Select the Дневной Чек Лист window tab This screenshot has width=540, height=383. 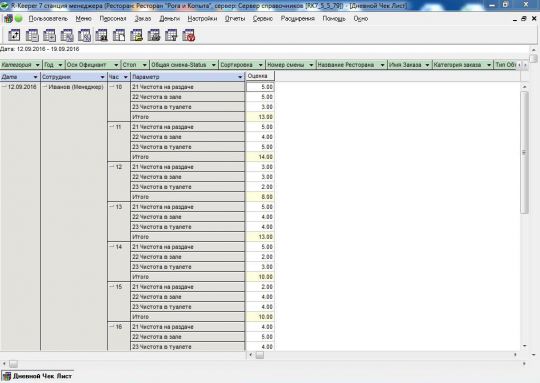[x=38, y=376]
